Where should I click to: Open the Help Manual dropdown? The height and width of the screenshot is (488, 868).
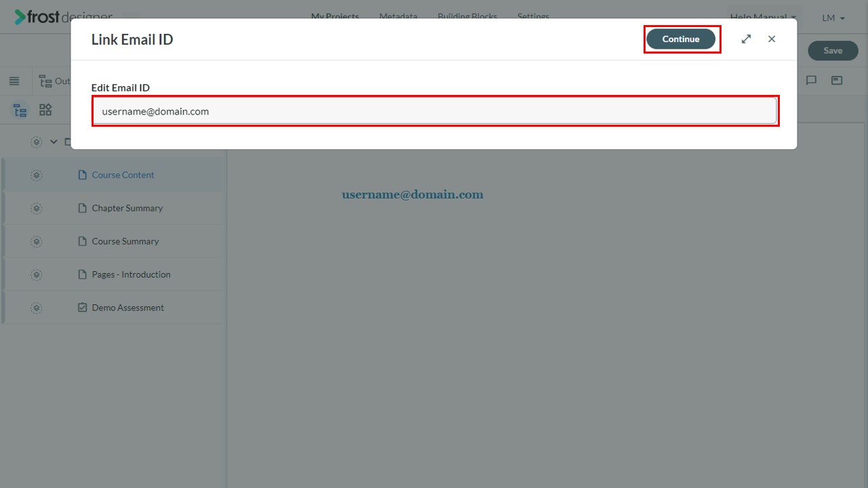point(763,17)
